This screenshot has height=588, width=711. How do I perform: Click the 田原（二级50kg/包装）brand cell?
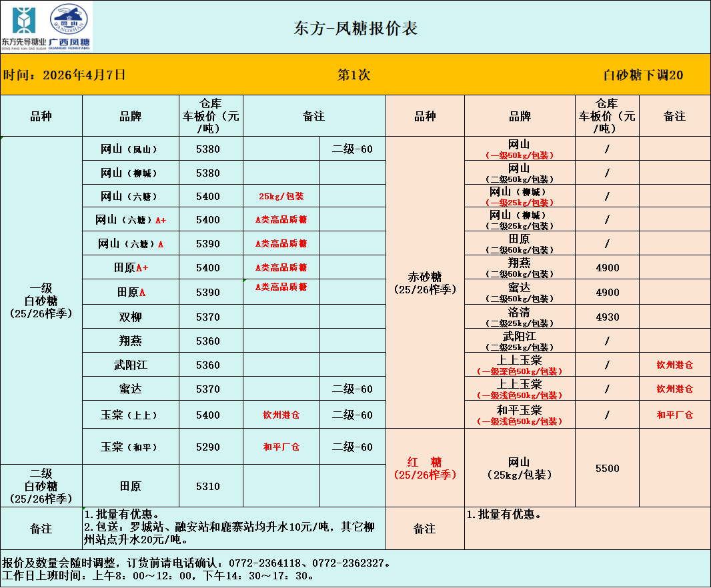click(520, 244)
